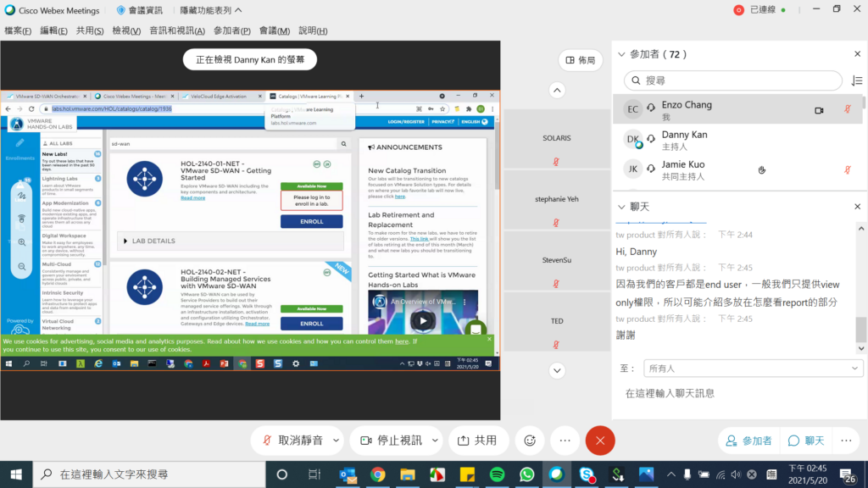Open the reactions smiley icon

pyautogui.click(x=530, y=441)
